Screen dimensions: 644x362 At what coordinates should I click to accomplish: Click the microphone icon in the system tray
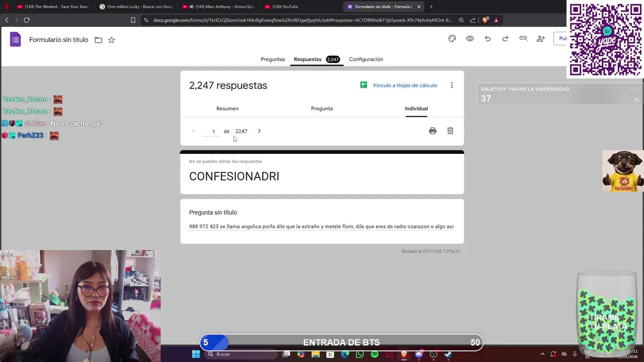(x=575, y=354)
